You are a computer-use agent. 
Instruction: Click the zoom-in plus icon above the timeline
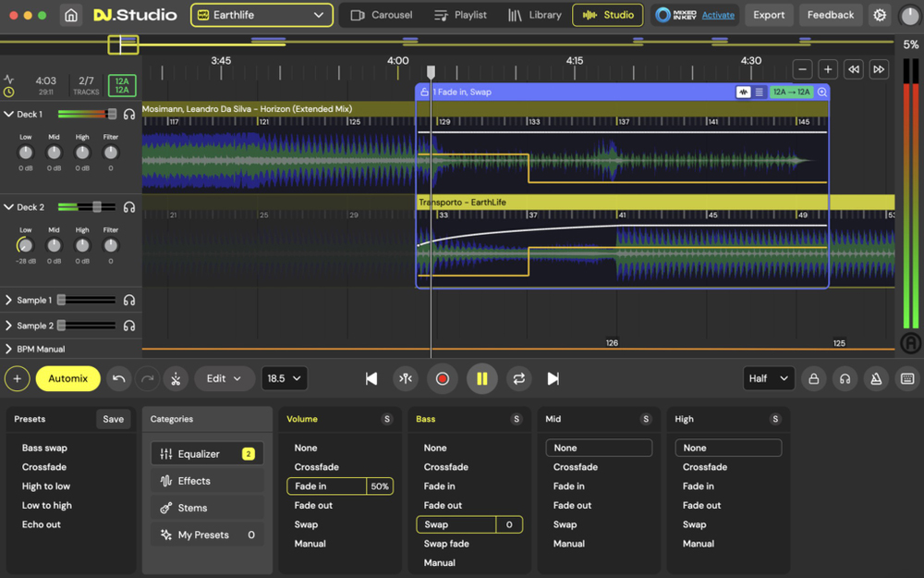828,68
